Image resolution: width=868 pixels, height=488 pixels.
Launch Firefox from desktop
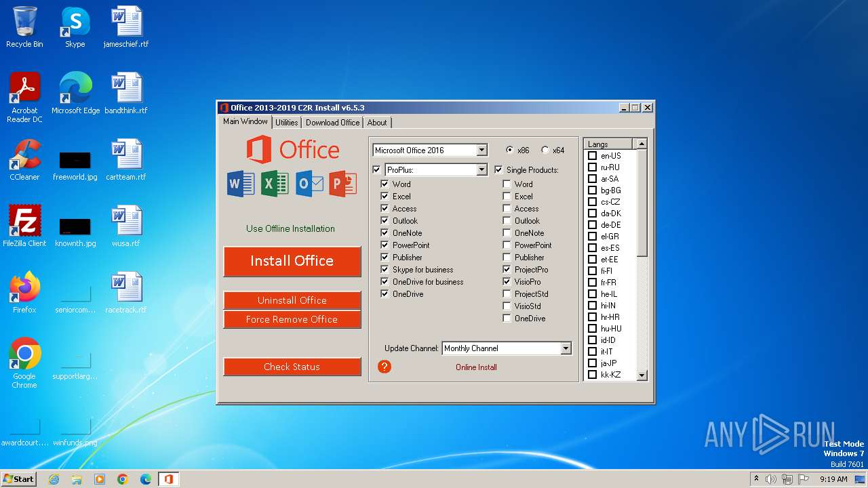click(24, 293)
